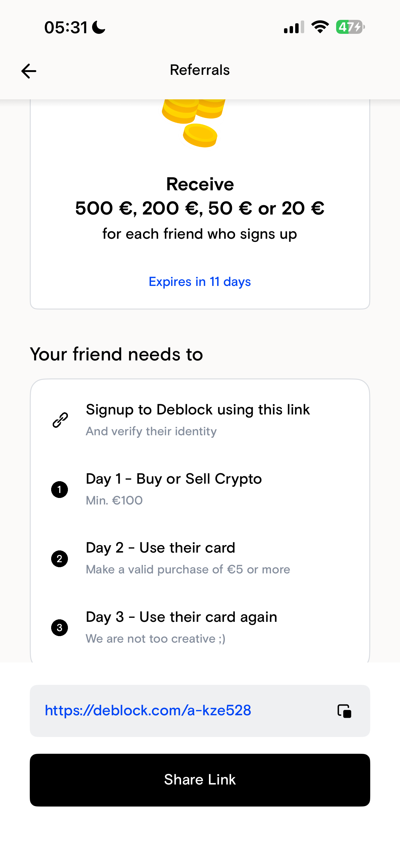Select the 'Day 2 - Use their card' step
400x868 pixels.
tap(160, 548)
